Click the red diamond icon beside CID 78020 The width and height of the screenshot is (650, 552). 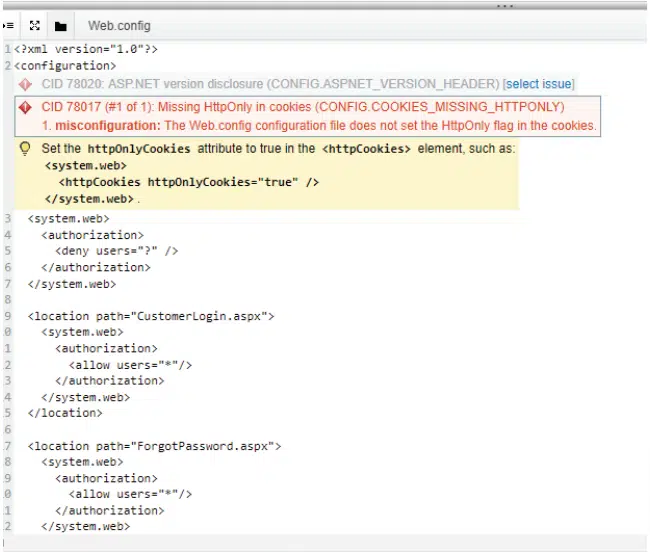25,85
